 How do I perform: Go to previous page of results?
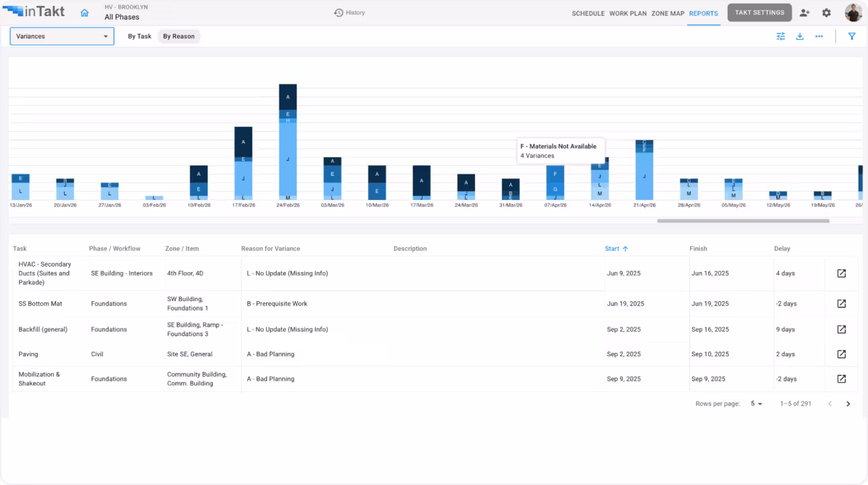(x=830, y=404)
